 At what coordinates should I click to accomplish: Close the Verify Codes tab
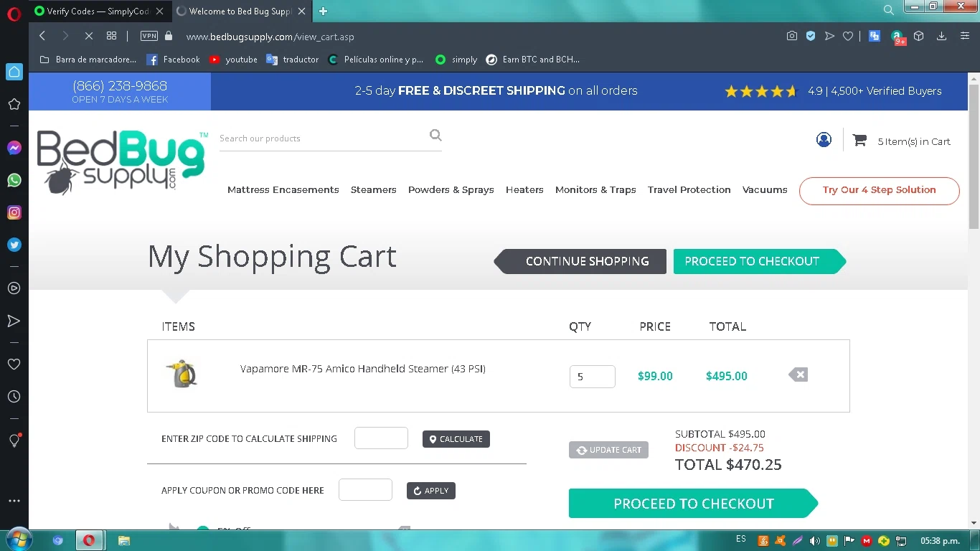tap(159, 11)
